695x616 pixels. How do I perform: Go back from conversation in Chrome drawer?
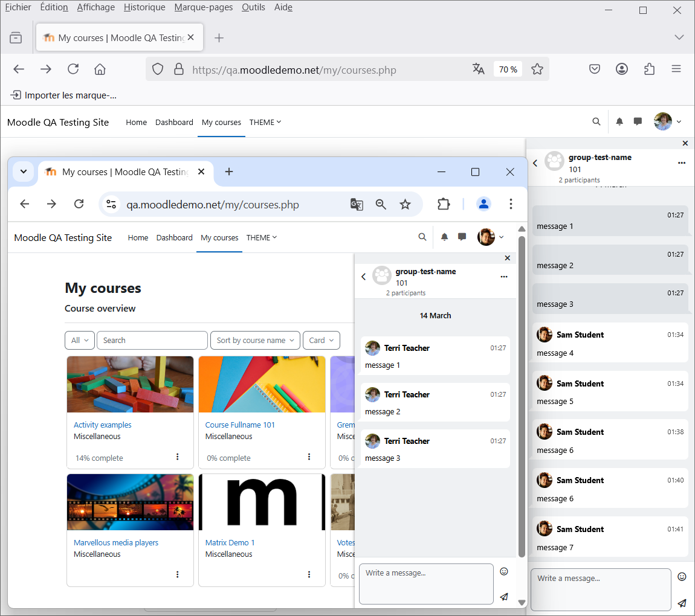[363, 277]
